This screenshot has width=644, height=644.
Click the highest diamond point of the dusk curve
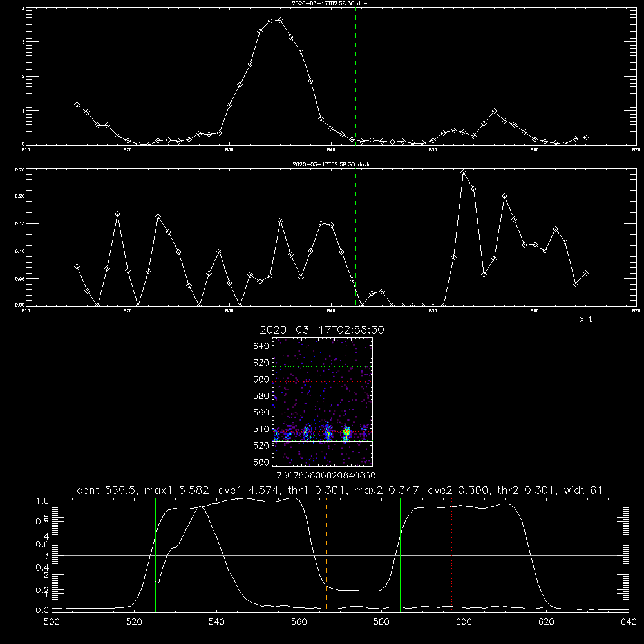464,173
